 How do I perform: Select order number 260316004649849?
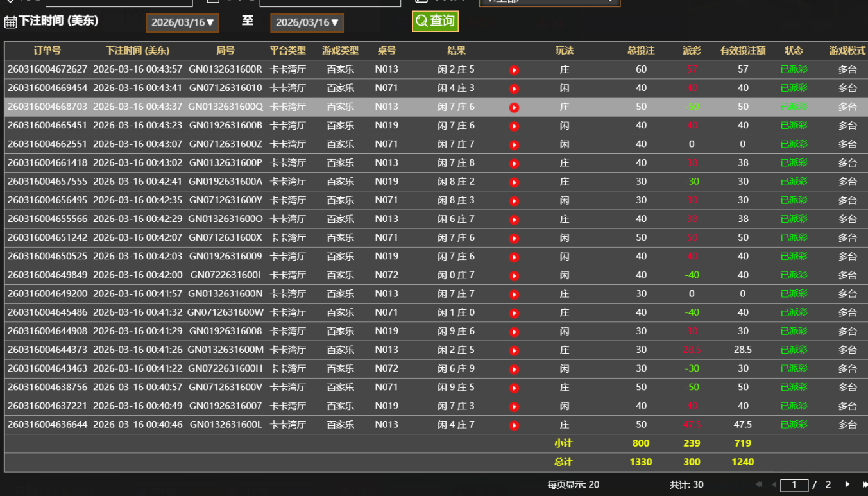pyautogui.click(x=47, y=275)
